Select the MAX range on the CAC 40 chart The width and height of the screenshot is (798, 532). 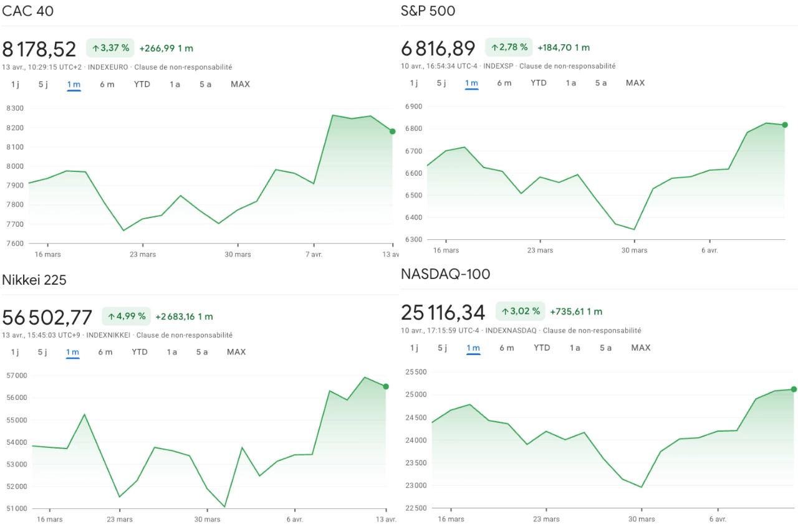(x=240, y=84)
